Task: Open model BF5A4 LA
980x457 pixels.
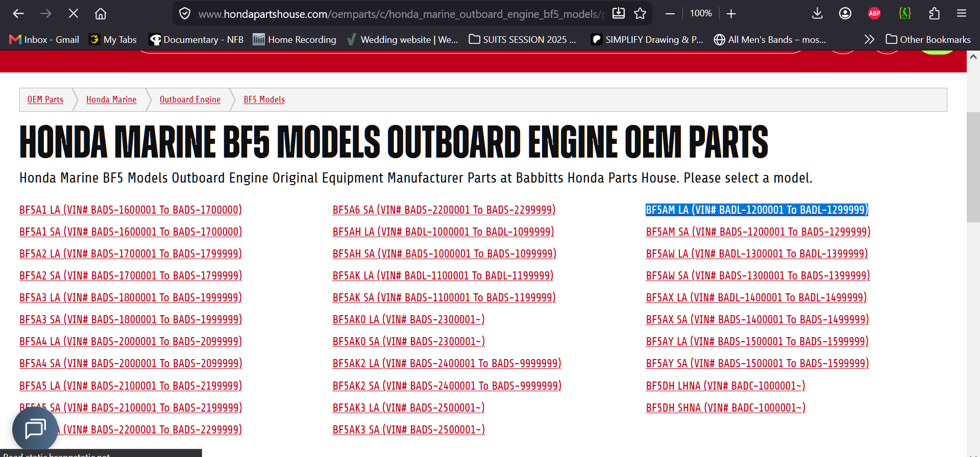Action: coord(131,341)
